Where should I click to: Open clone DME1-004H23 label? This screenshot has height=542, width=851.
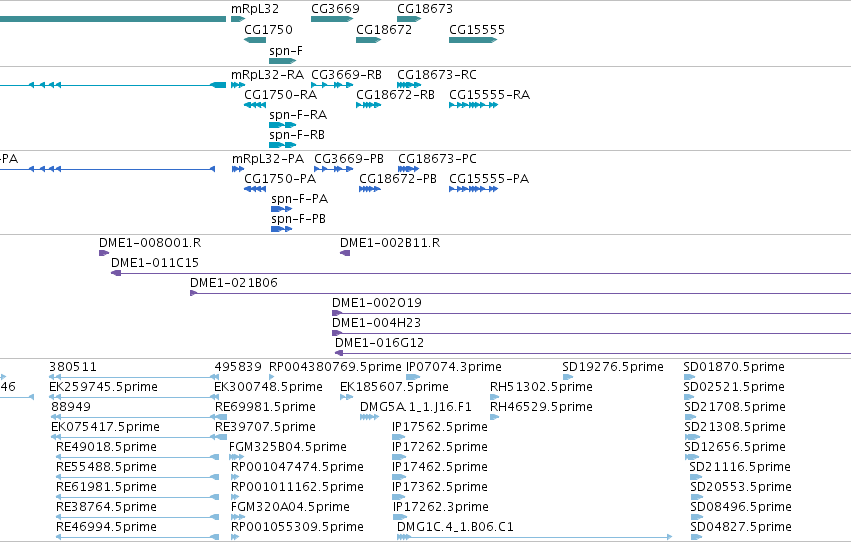[376, 323]
